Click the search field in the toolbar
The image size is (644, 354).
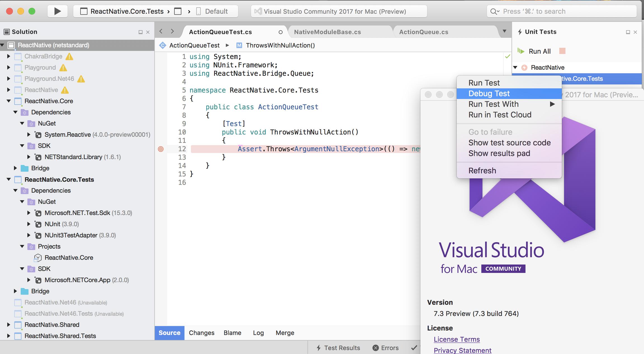pyautogui.click(x=562, y=11)
